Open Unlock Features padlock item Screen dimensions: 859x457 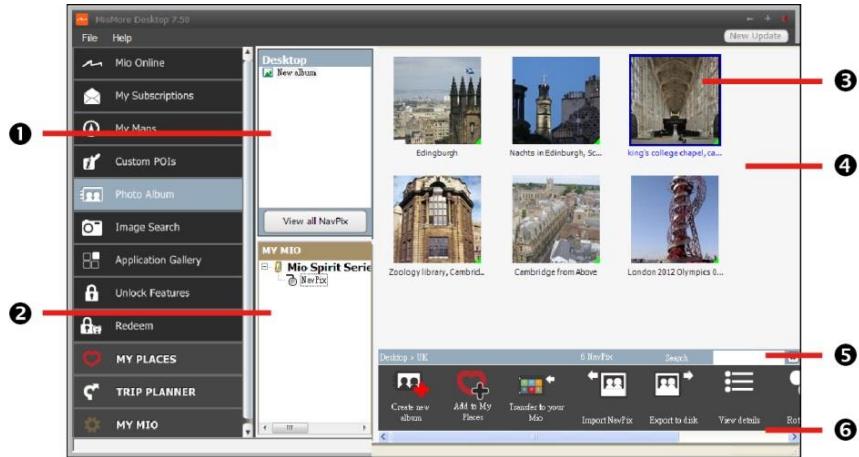[x=158, y=293]
